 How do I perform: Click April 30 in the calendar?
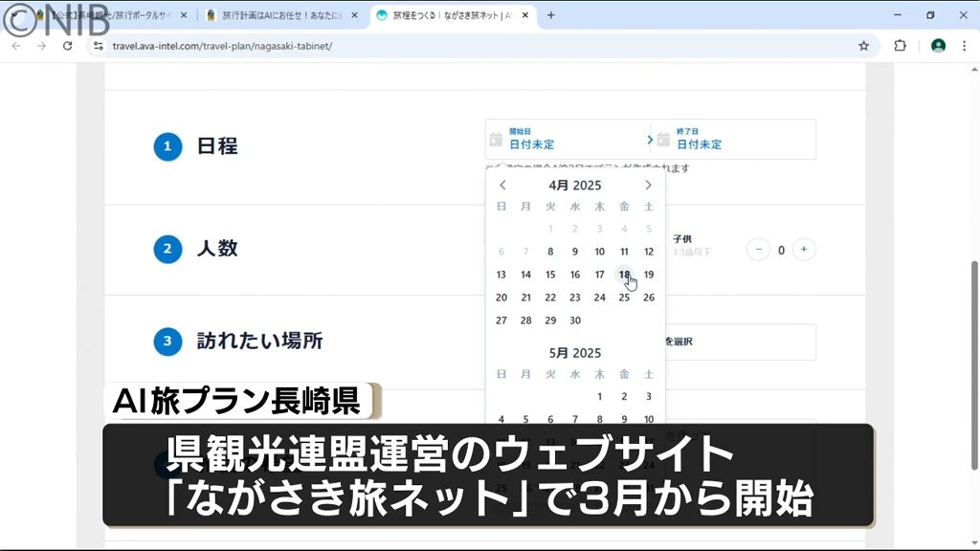[575, 320]
